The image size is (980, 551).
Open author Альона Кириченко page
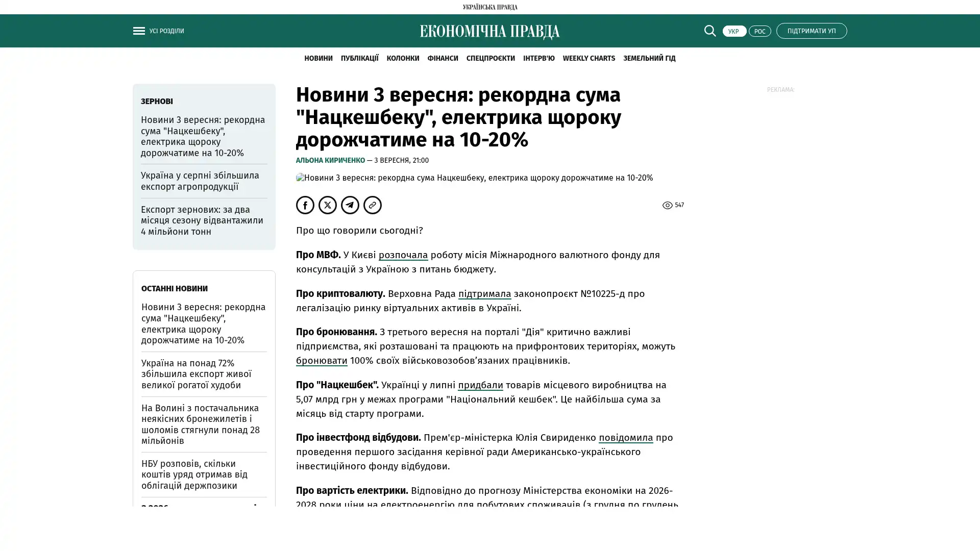click(330, 160)
